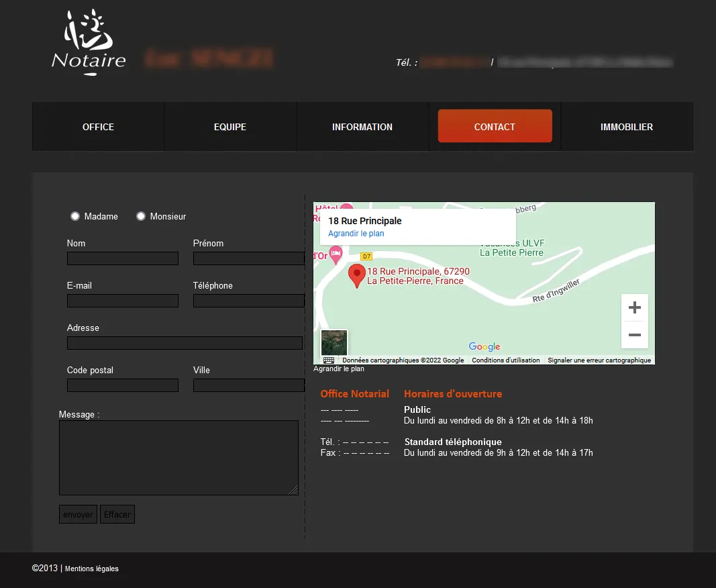Click the Google logo on map
This screenshot has height=588, width=716.
[x=484, y=346]
